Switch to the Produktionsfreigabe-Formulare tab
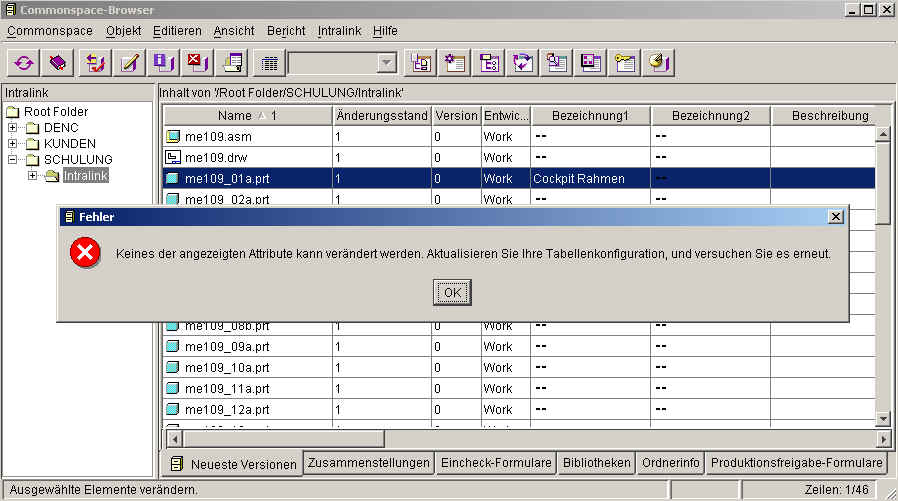The width and height of the screenshot is (898, 501). point(797,463)
